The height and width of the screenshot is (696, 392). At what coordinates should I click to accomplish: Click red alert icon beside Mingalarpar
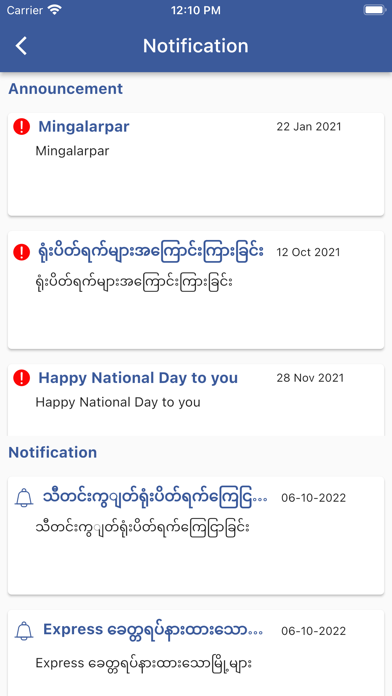coord(21,127)
